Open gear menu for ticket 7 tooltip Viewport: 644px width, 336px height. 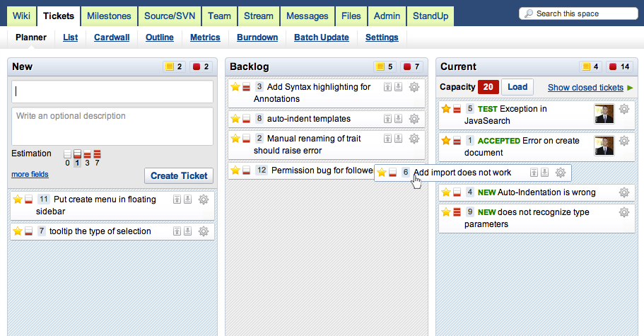(204, 231)
